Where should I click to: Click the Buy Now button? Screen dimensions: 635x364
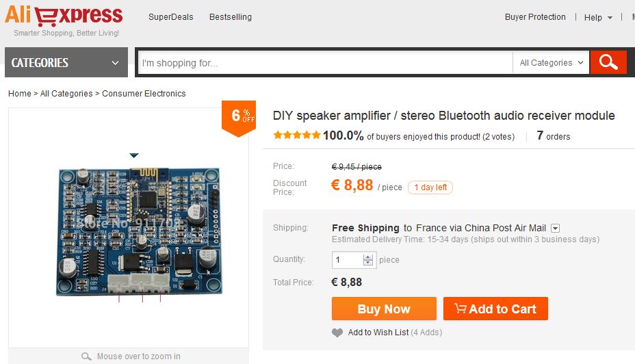click(384, 309)
